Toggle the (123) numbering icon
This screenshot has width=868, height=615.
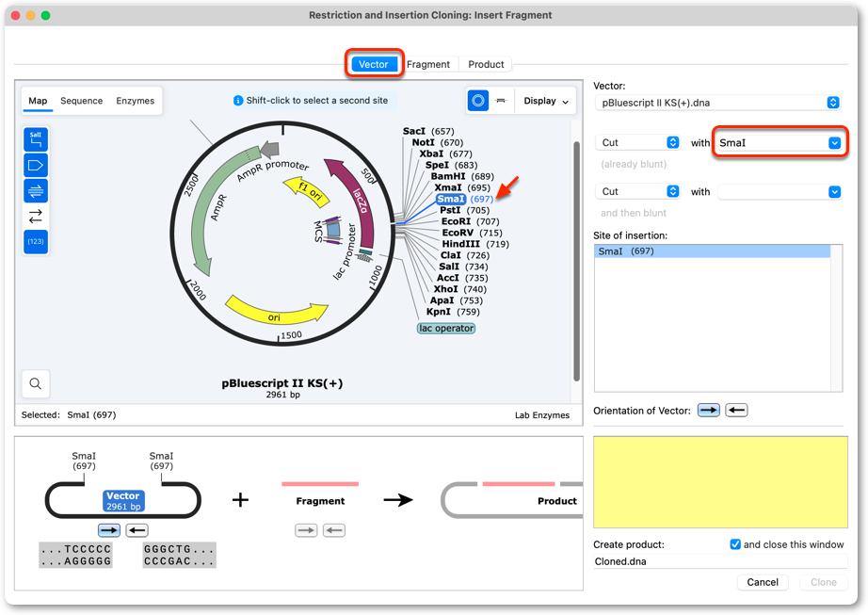[36, 241]
